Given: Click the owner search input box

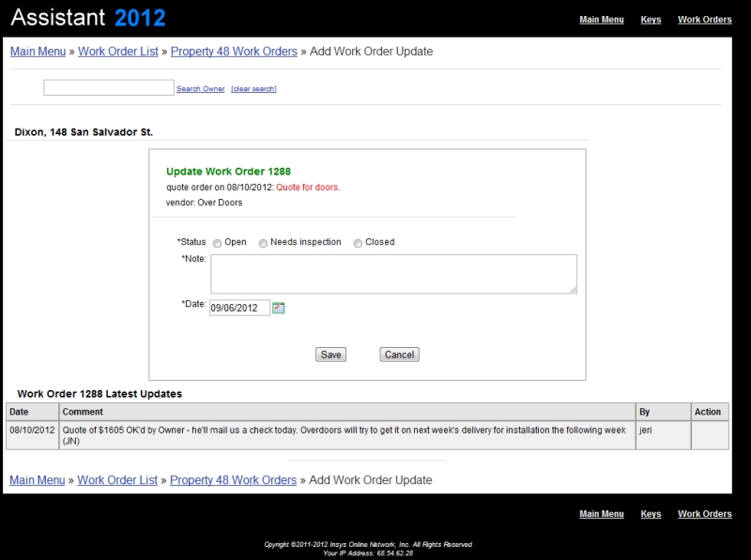Looking at the screenshot, I should click(x=109, y=87).
